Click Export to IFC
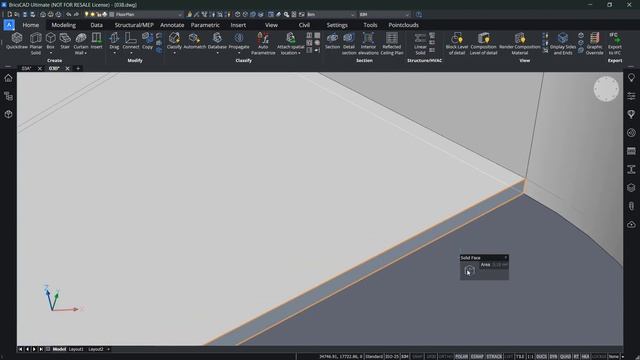 coord(615,43)
